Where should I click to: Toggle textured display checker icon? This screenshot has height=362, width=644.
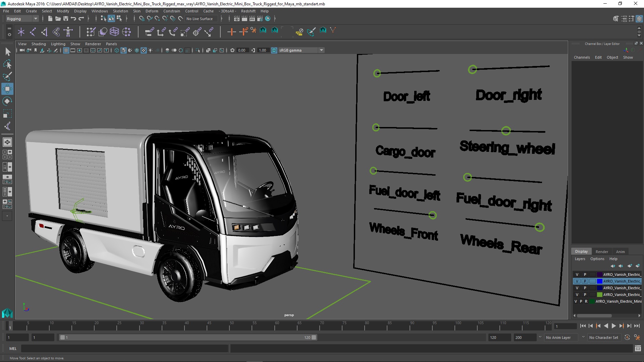pos(144,50)
